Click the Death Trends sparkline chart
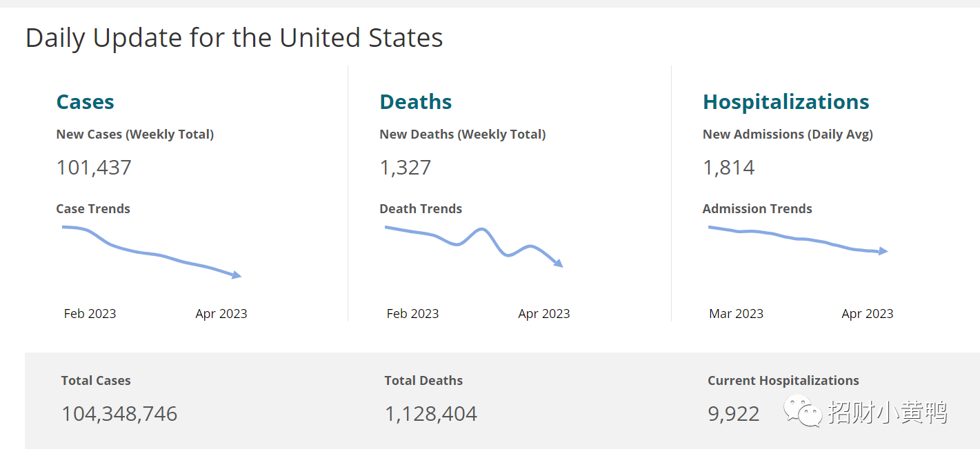The image size is (980, 456). 474,247
